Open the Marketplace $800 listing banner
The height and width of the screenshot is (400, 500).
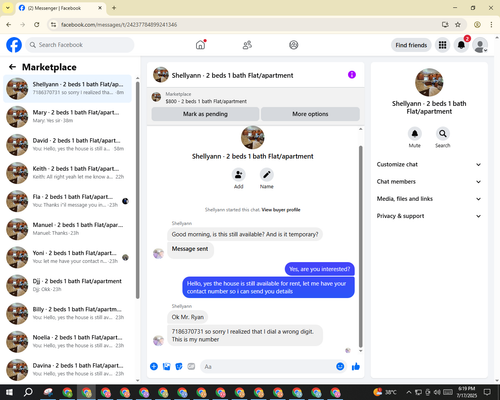[x=256, y=97]
